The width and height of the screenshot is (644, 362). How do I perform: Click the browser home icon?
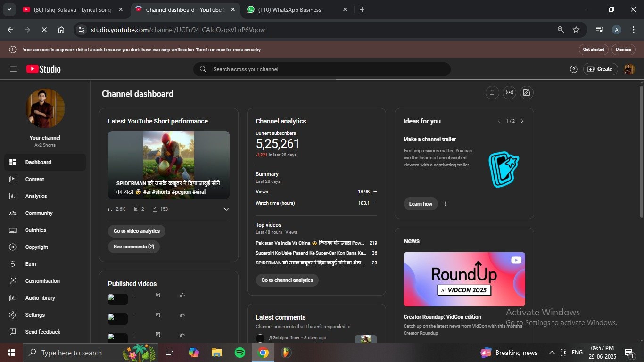point(61,30)
